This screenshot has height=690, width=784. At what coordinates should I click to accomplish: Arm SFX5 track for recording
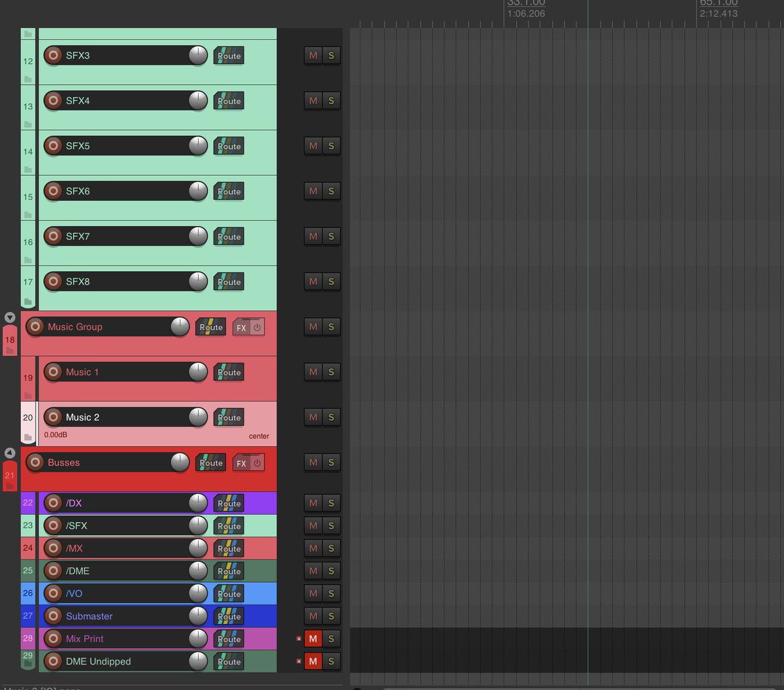[54, 146]
